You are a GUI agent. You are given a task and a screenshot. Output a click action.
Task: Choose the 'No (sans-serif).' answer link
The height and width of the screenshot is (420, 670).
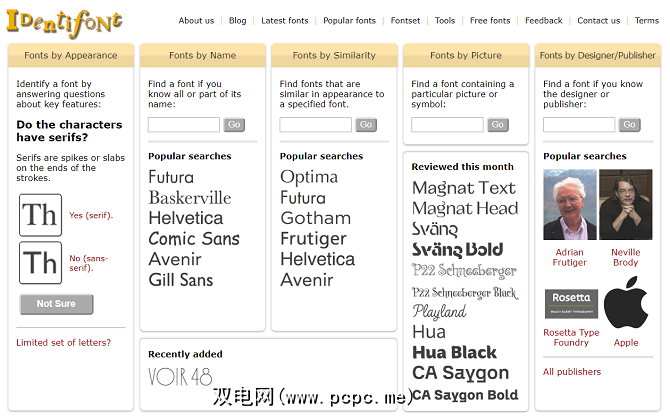click(88, 263)
